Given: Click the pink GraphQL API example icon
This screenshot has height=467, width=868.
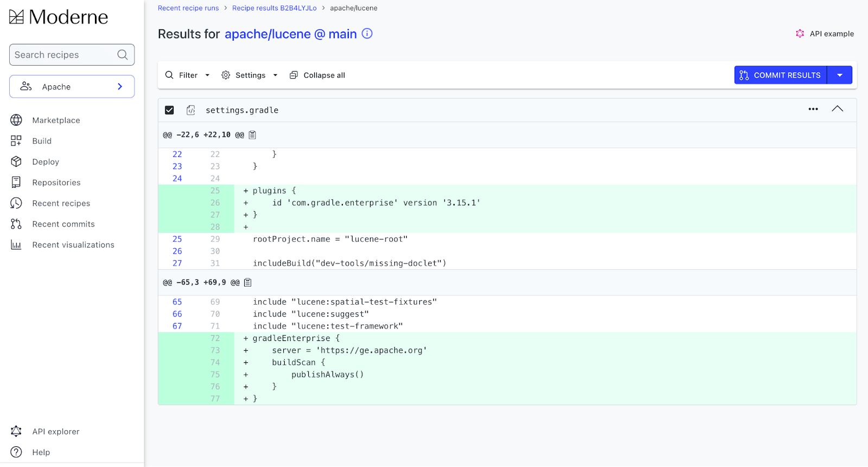Looking at the screenshot, I should (800, 34).
